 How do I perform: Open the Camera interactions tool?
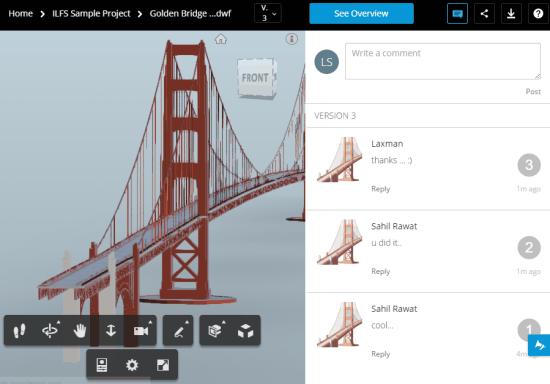(x=141, y=330)
